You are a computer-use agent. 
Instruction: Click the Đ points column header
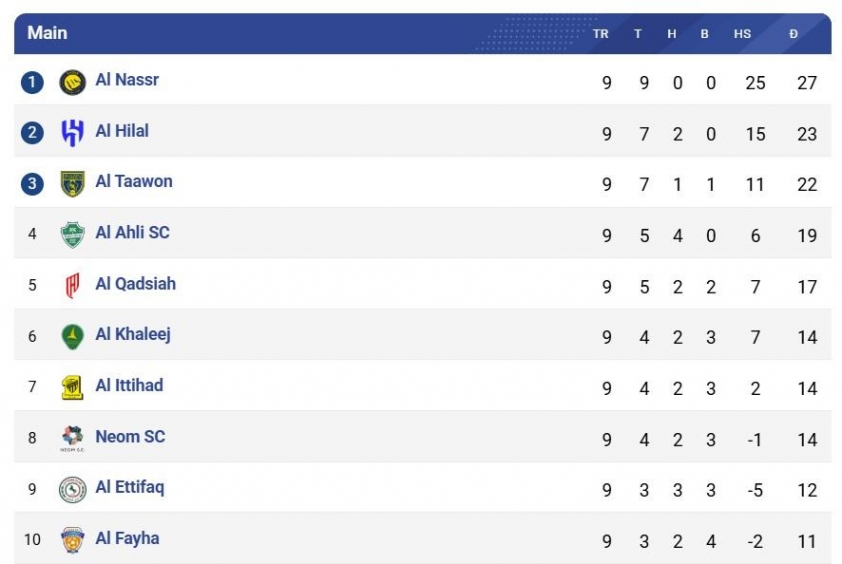click(x=793, y=34)
